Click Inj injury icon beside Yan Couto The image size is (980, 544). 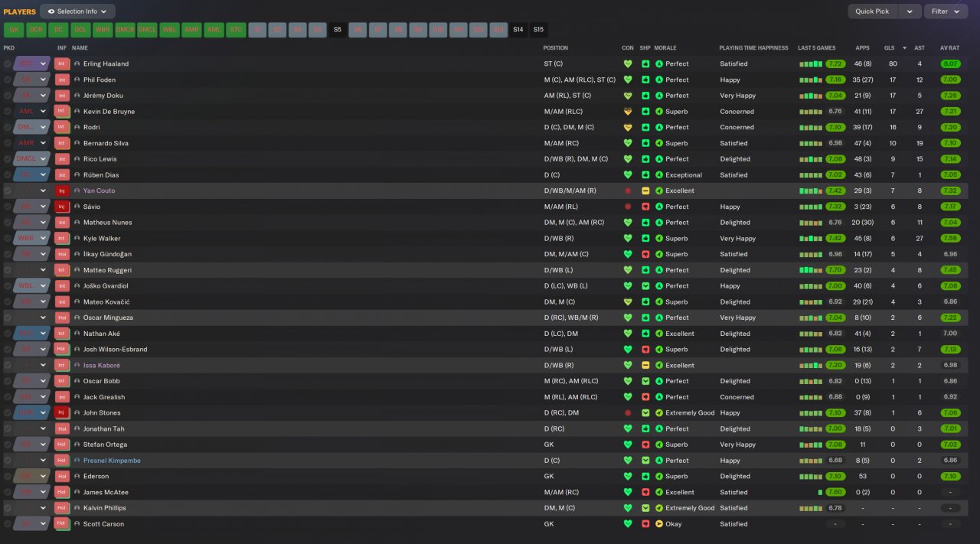(x=61, y=191)
